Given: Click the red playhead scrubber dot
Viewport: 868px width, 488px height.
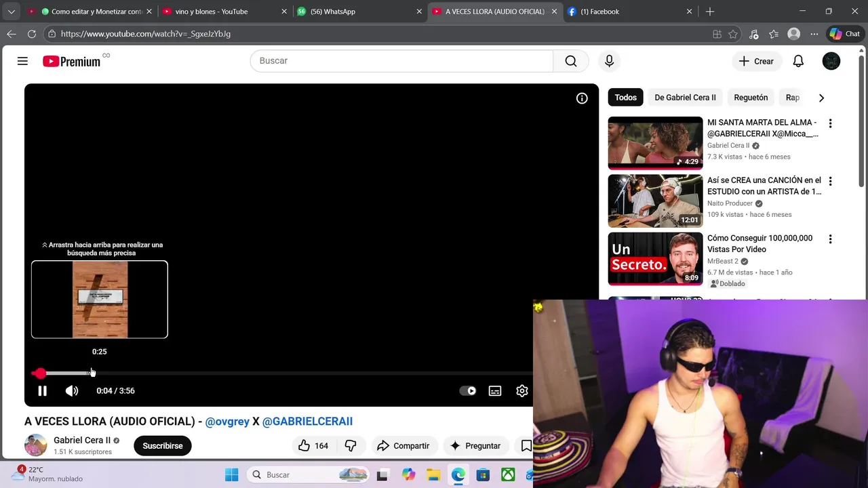Looking at the screenshot, I should [40, 373].
